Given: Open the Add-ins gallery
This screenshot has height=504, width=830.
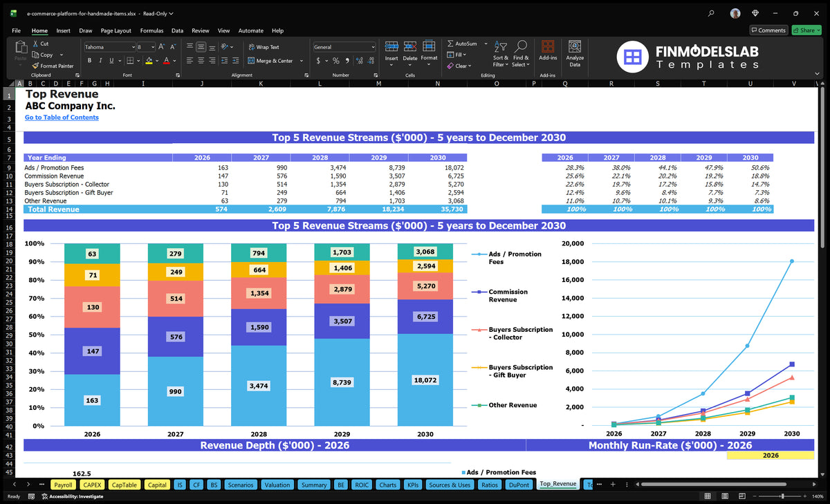Looking at the screenshot, I should coord(548,50).
